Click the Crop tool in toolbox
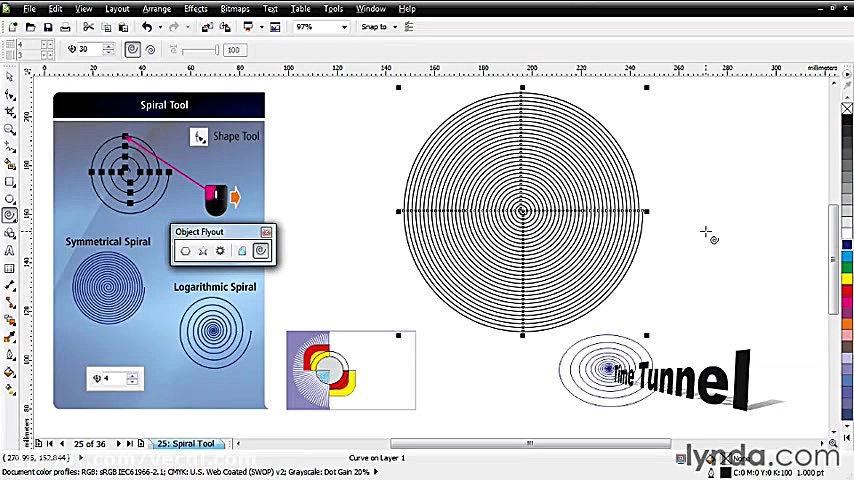 [x=9, y=112]
